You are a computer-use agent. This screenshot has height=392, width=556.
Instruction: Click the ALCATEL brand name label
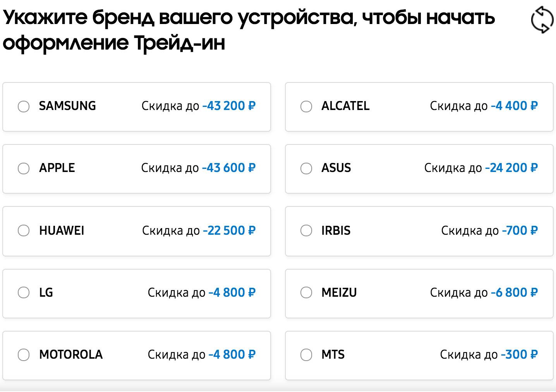[x=345, y=106]
